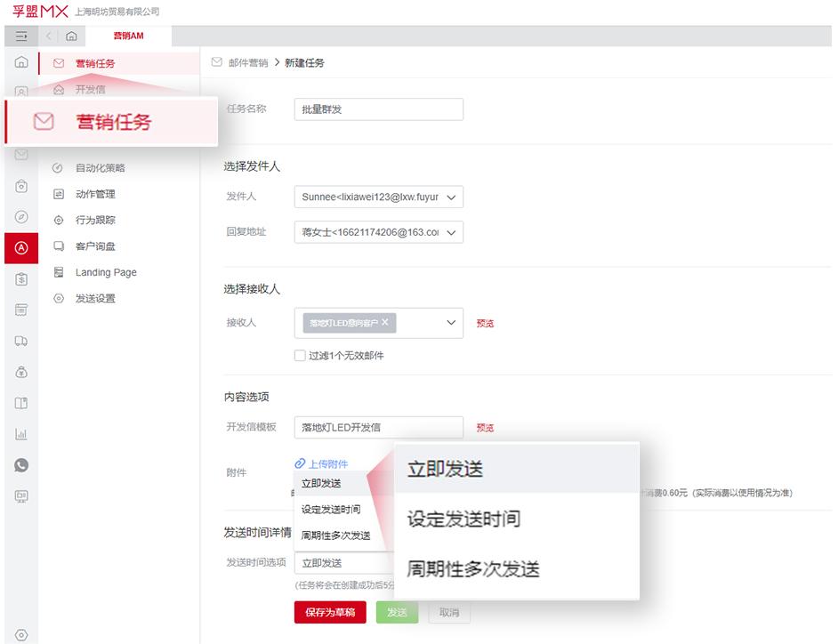The image size is (838, 644).
Task: Open the WhatsApp icon in the sidebar
Action: pyautogui.click(x=21, y=464)
